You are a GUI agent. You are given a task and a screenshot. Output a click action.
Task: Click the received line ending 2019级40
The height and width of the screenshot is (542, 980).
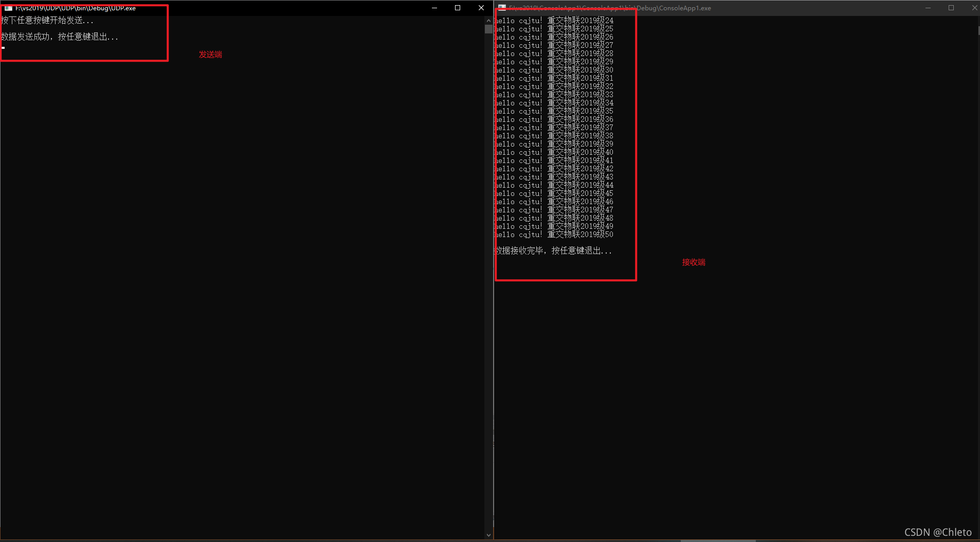554,152
